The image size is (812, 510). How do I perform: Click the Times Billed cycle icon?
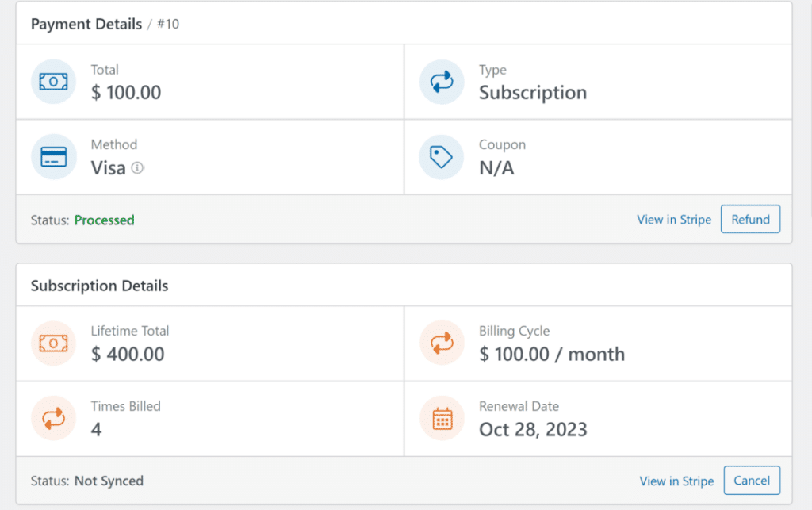(52, 418)
